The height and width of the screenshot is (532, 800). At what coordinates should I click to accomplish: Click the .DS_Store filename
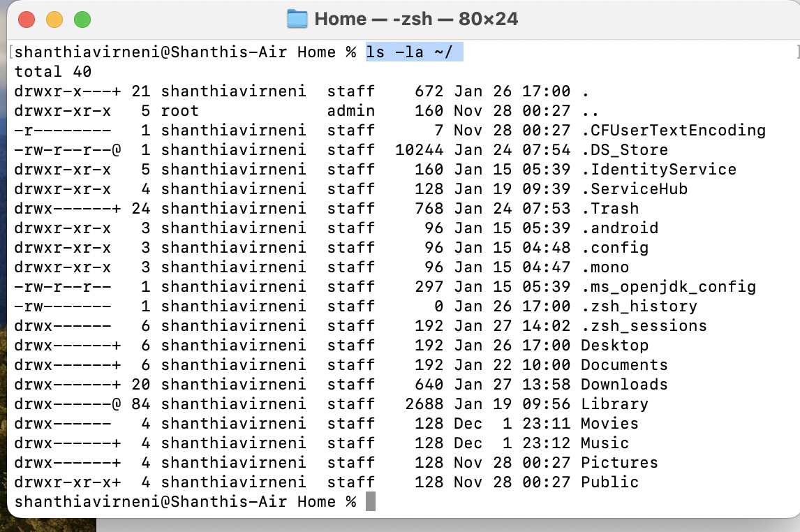[x=625, y=150]
